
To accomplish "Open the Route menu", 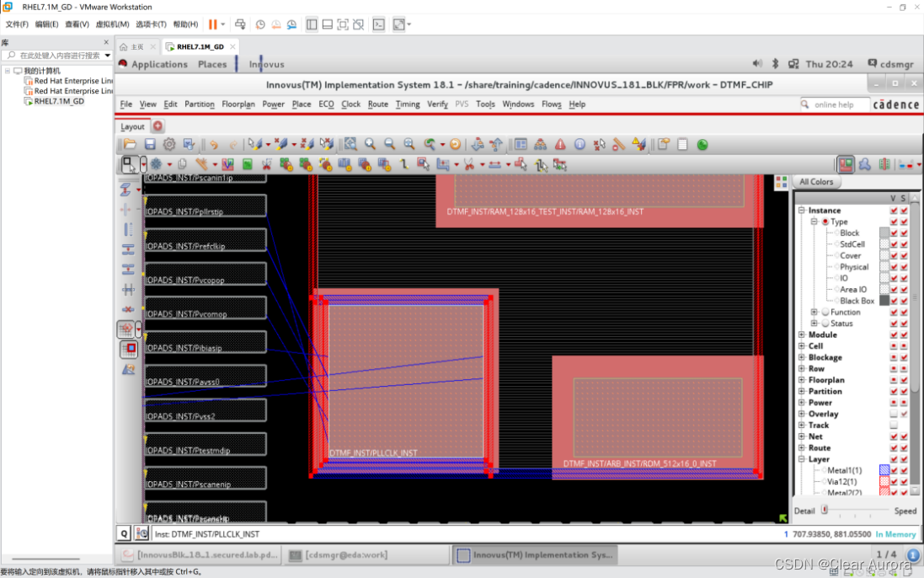I will pos(377,104).
